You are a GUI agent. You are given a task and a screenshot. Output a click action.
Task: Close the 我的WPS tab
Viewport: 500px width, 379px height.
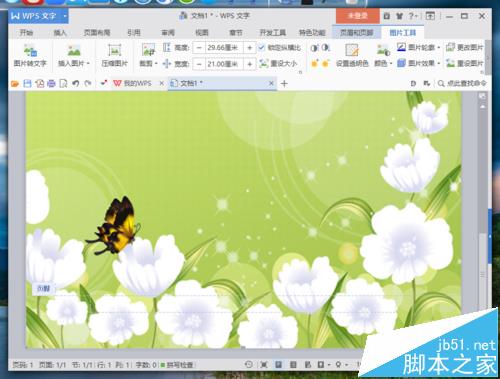pyautogui.click(x=162, y=83)
